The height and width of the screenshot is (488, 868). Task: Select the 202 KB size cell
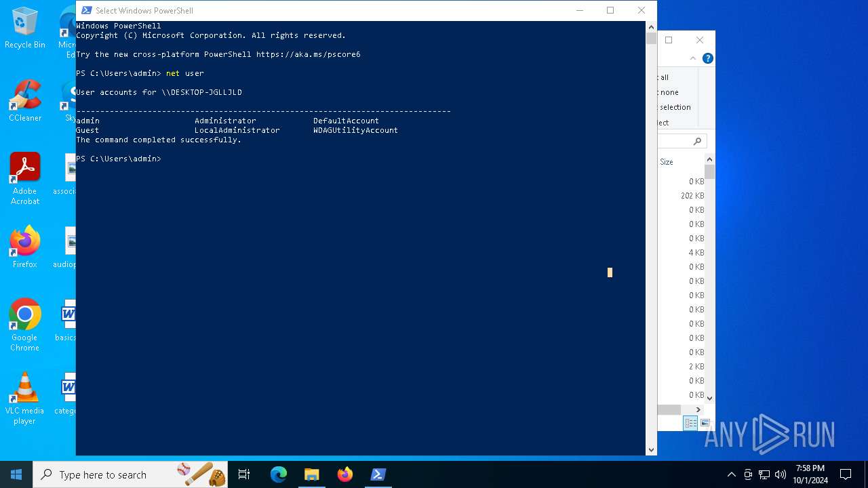[x=692, y=196]
